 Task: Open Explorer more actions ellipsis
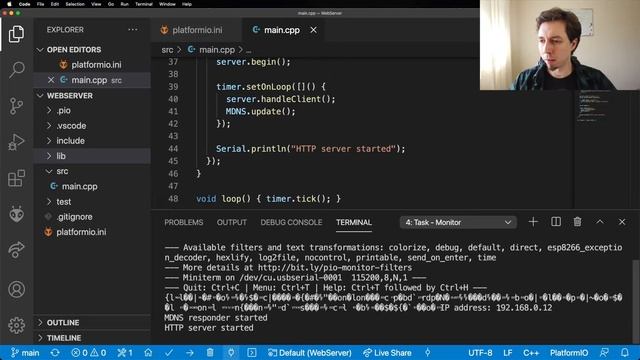133,29
